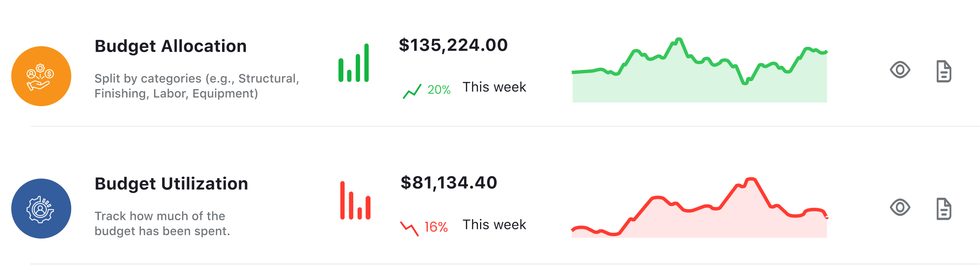Click the 16% decrease indicator
The image size is (980, 276).
click(x=436, y=227)
